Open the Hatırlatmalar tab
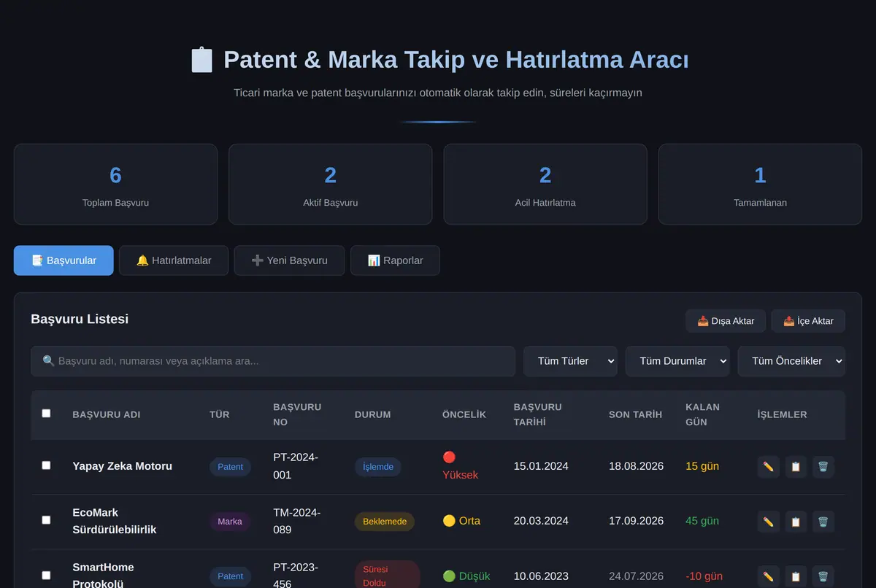 click(x=174, y=260)
